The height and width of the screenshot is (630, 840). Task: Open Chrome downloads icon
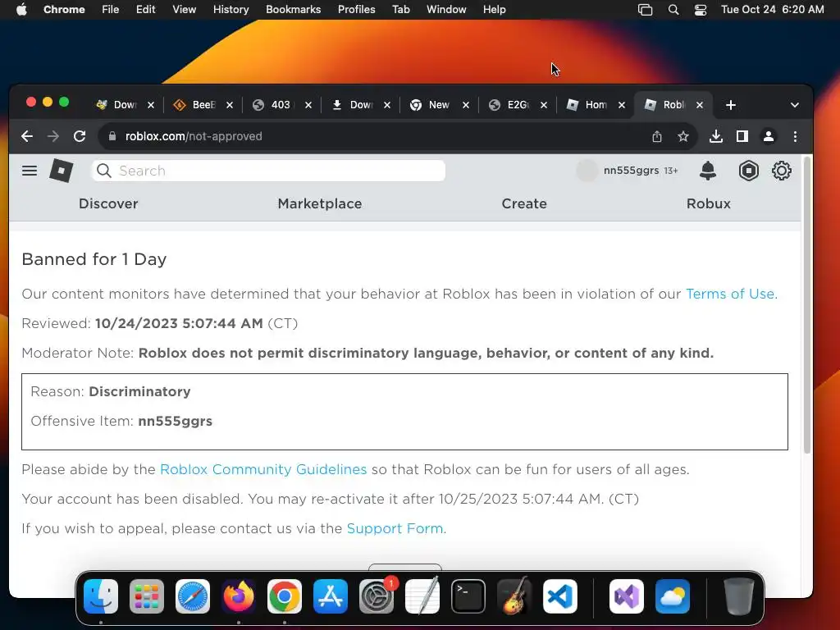pyautogui.click(x=715, y=137)
